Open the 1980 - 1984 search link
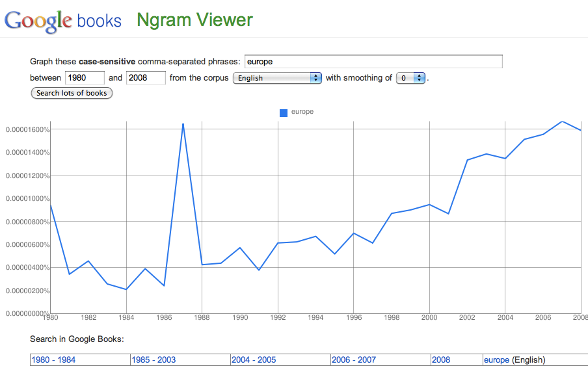Screen dimensions: 588x377 point(53,359)
